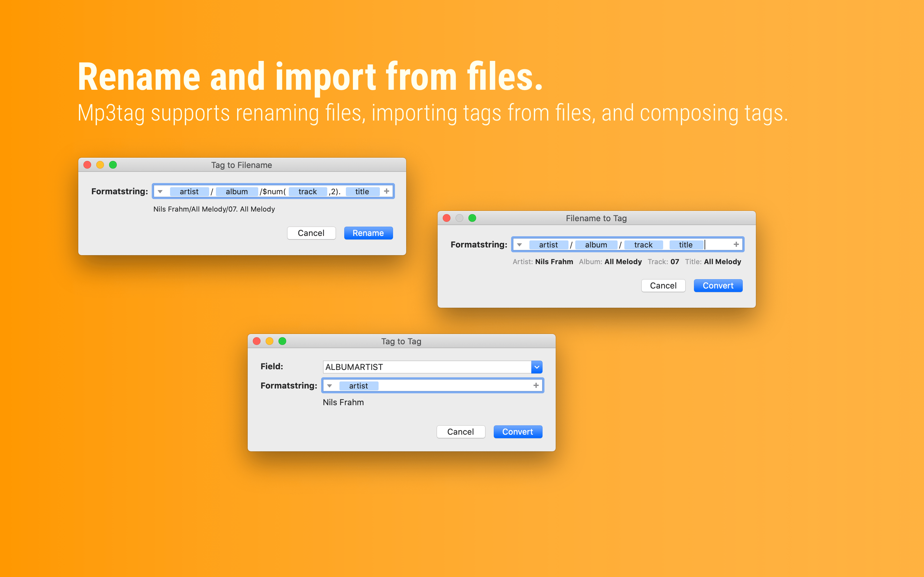Cancel the Filename to Tag dialog
The width and height of the screenshot is (924, 577).
[x=663, y=286]
